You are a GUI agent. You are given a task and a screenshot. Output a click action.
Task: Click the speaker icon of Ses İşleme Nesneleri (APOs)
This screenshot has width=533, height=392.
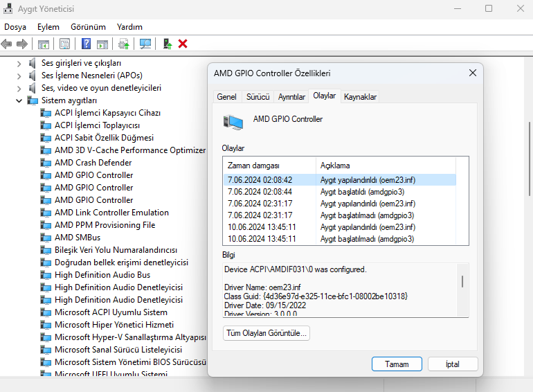[x=33, y=75]
